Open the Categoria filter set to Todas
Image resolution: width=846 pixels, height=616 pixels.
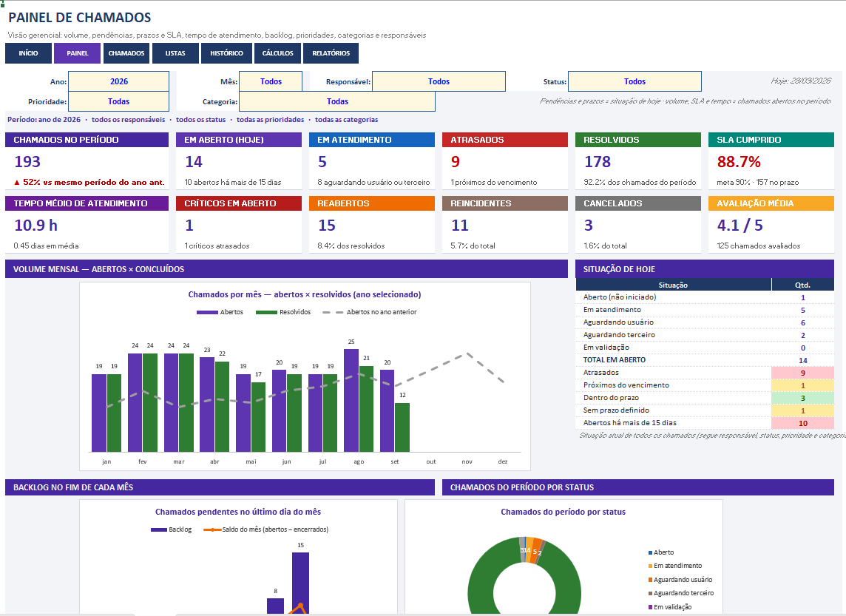(x=337, y=101)
